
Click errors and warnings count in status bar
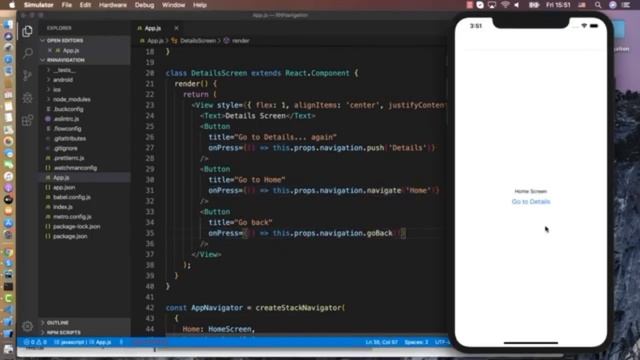click(35, 342)
